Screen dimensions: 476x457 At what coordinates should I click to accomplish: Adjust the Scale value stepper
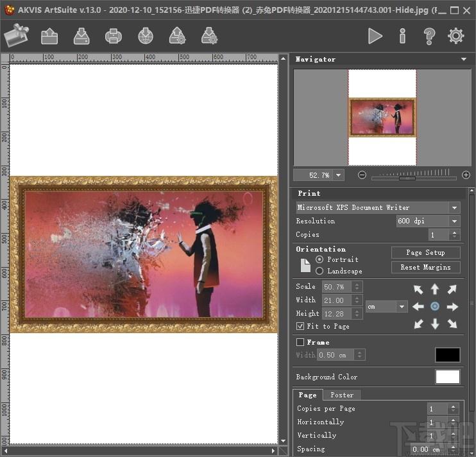tap(357, 287)
